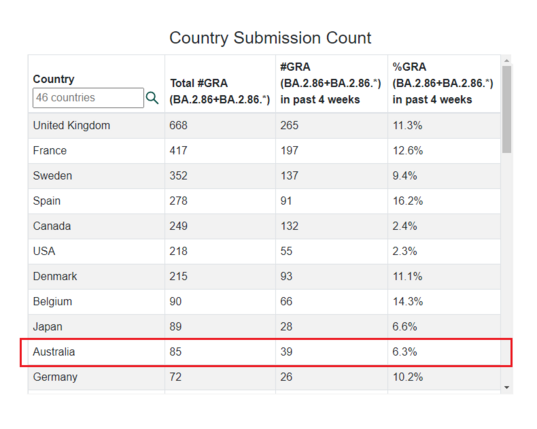Screen dimensions: 537x429
Task: Click the scrollbar down arrow
Action: tap(507, 388)
